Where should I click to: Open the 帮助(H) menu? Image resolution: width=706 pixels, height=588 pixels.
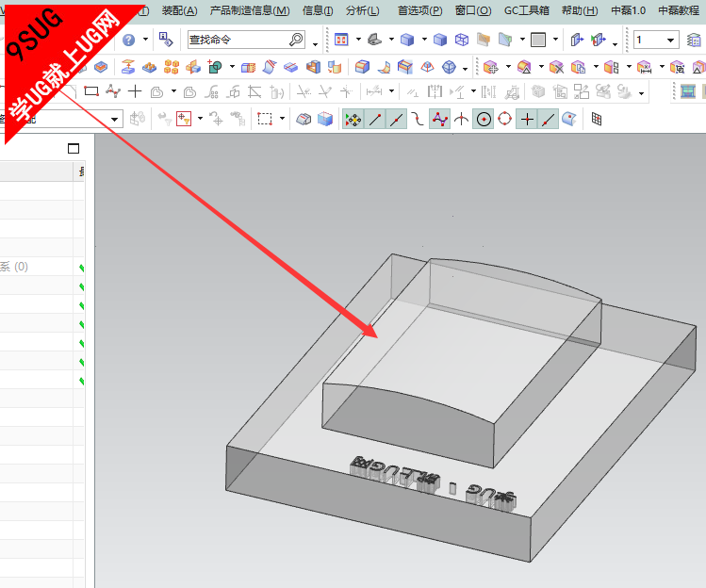(580, 10)
